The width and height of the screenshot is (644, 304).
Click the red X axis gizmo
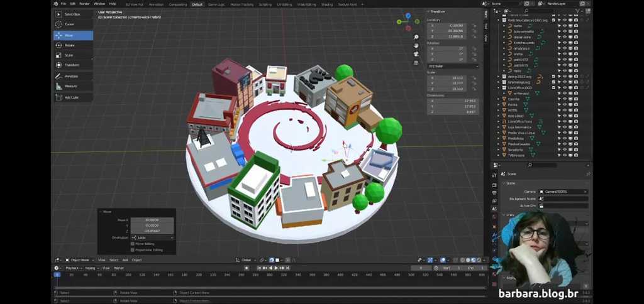coord(408,28)
